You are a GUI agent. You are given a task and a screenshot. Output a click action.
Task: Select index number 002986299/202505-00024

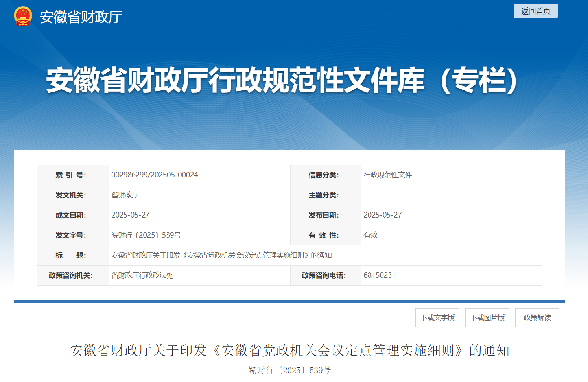pyautogui.click(x=155, y=175)
